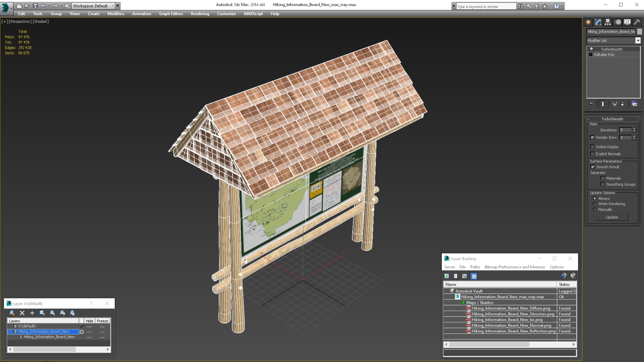This screenshot has width=644, height=362.
Task: Remove modifier from the stack icon
Action: 623,104
